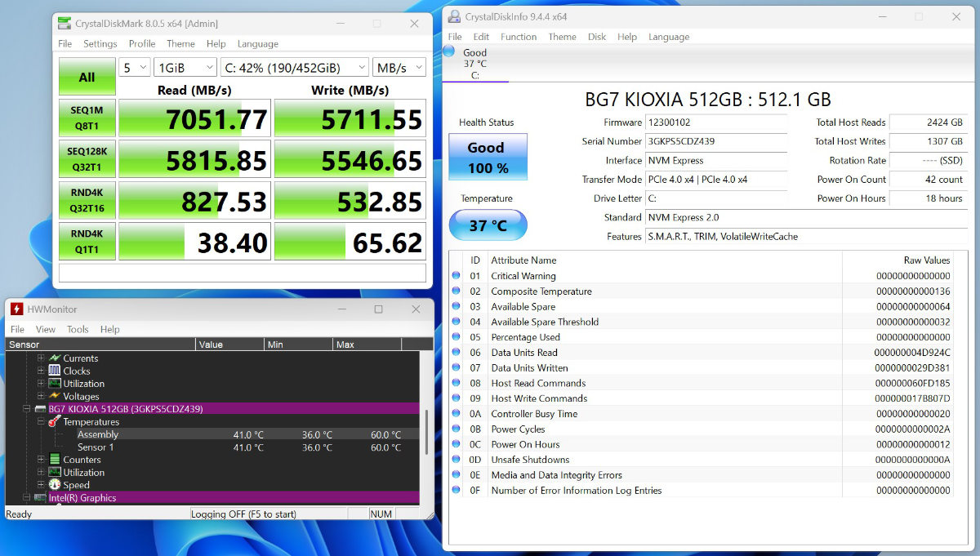This screenshot has width=980, height=556.
Task: Run the SEQ128K Q32T1 test
Action: point(87,159)
